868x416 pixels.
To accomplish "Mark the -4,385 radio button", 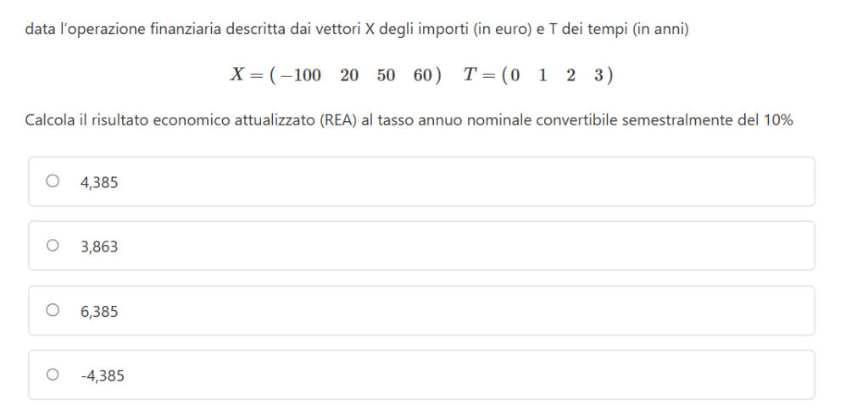I will (53, 374).
